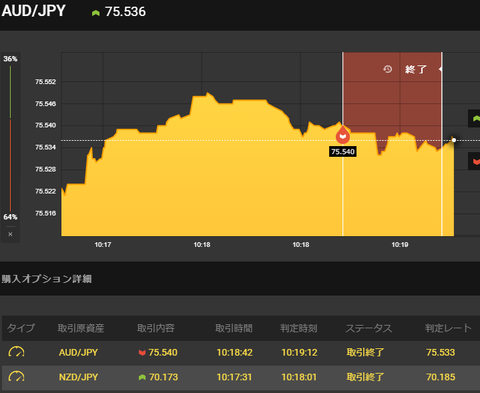This screenshot has height=393, width=480.
Task: Click expiry time 10:19:12
Action: [x=299, y=352]
